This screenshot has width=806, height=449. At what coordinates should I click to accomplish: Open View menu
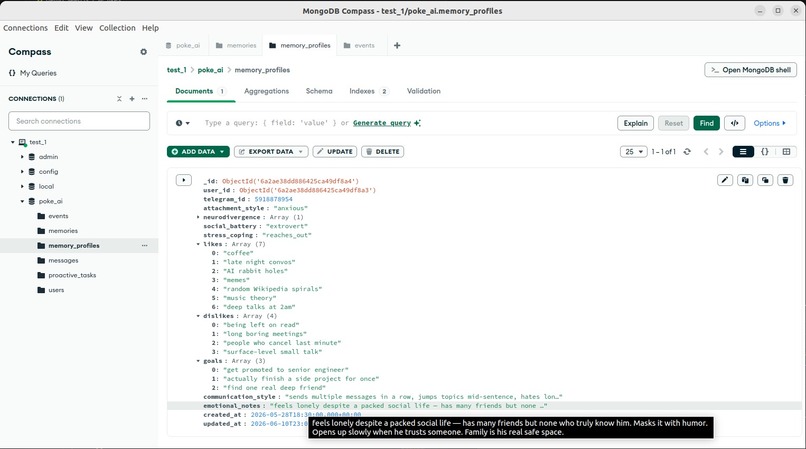click(x=83, y=28)
